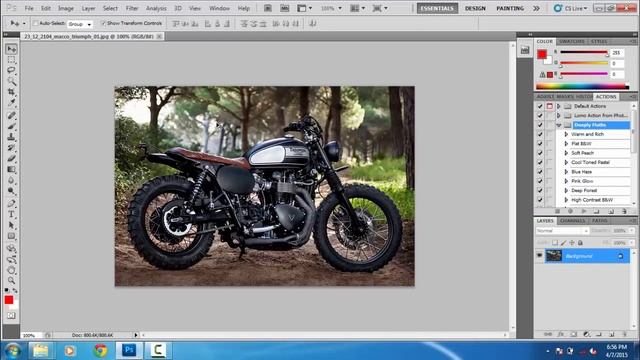Open the Filter menu
The image size is (640, 360).
coord(132,8)
